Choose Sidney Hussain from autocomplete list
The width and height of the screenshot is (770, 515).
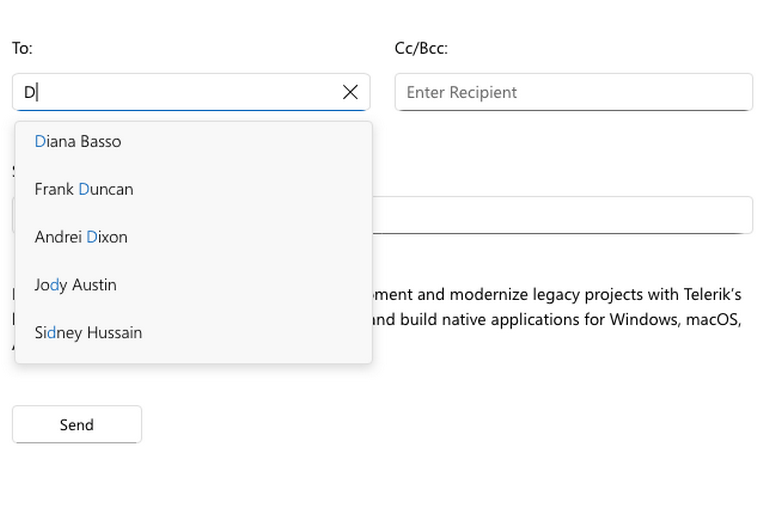tap(193, 332)
